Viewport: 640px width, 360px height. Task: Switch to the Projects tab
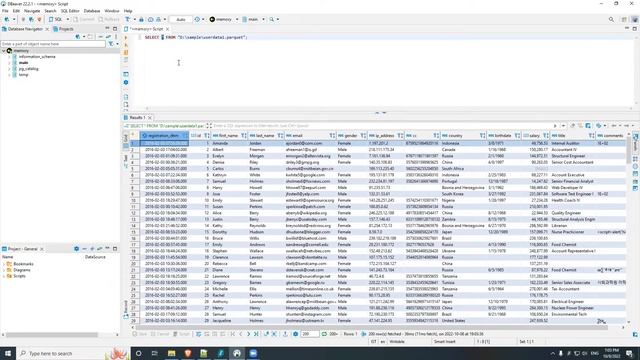[x=63, y=29]
